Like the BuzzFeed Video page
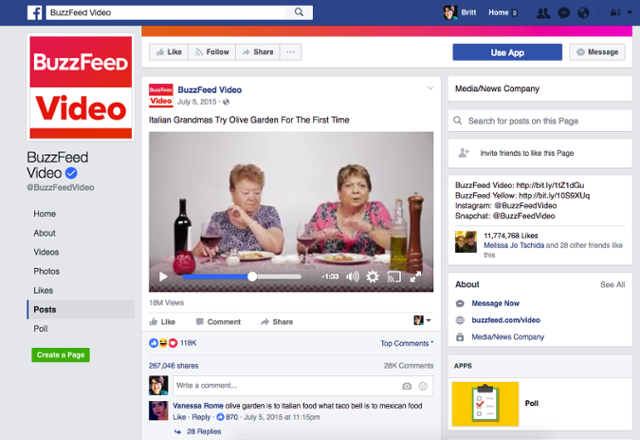The image size is (640, 440). click(x=169, y=52)
